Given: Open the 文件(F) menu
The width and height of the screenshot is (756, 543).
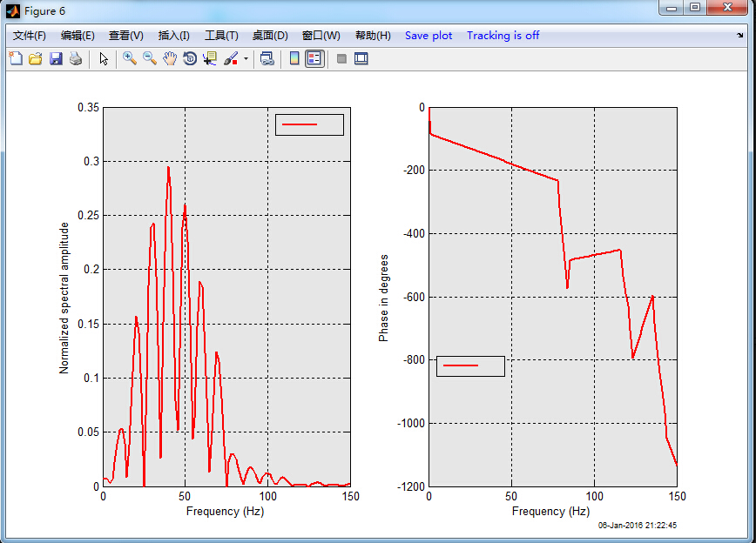Looking at the screenshot, I should tap(30, 36).
